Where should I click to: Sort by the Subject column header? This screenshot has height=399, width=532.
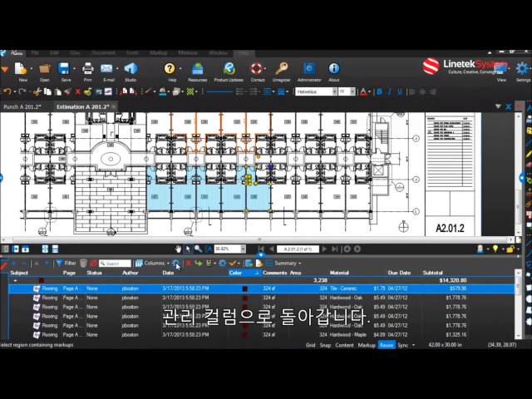pyautogui.click(x=19, y=273)
